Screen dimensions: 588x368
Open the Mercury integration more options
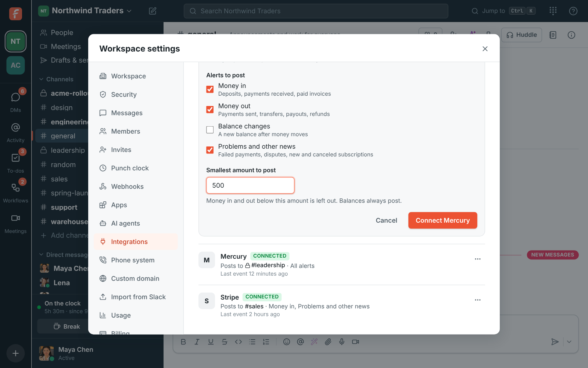click(x=477, y=259)
